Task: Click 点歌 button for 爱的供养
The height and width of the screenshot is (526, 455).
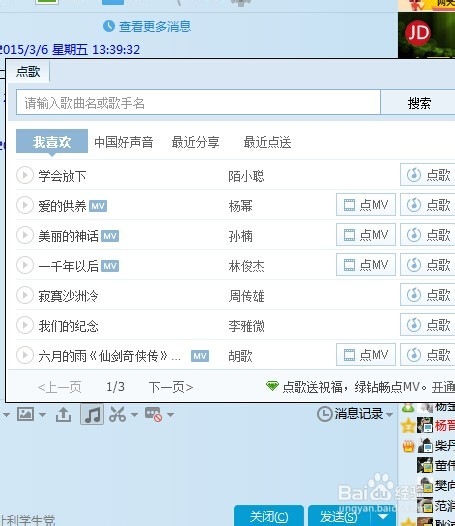Action: pos(427,205)
